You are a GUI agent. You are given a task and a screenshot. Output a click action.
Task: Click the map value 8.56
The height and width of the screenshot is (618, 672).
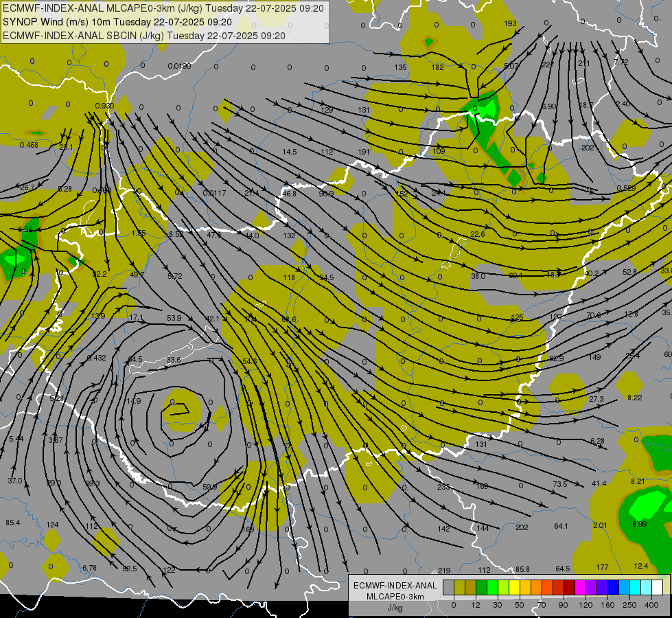click(x=25, y=230)
